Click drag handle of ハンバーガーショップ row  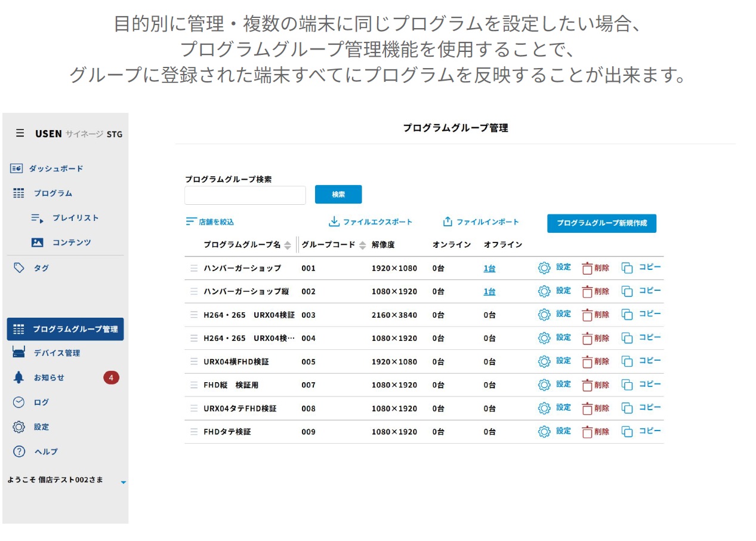point(194,268)
